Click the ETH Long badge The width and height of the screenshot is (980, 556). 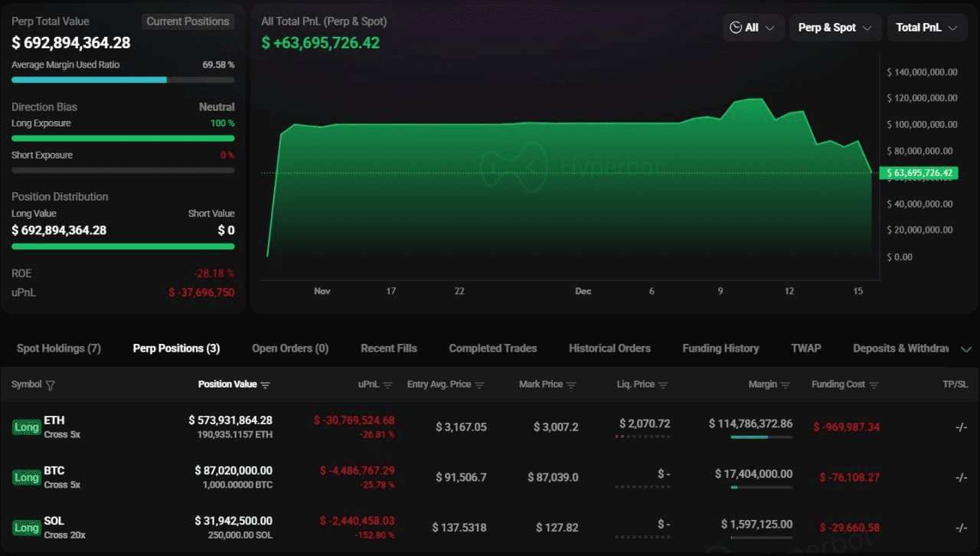[x=27, y=427]
